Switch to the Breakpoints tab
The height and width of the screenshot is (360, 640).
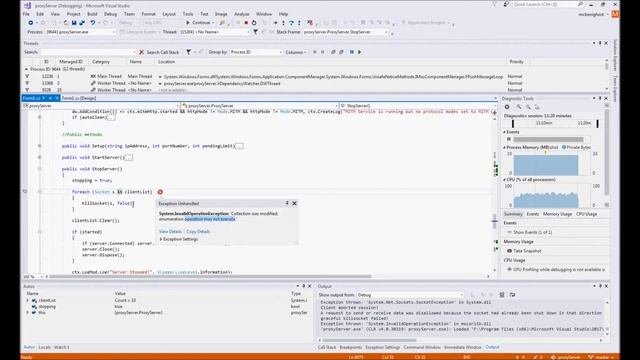pyautogui.click(x=351, y=347)
